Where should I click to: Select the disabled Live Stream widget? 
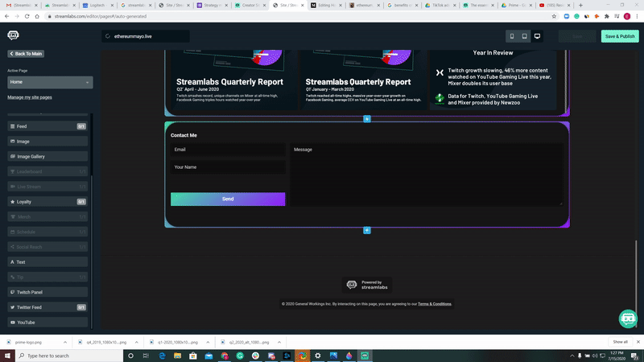point(47,187)
